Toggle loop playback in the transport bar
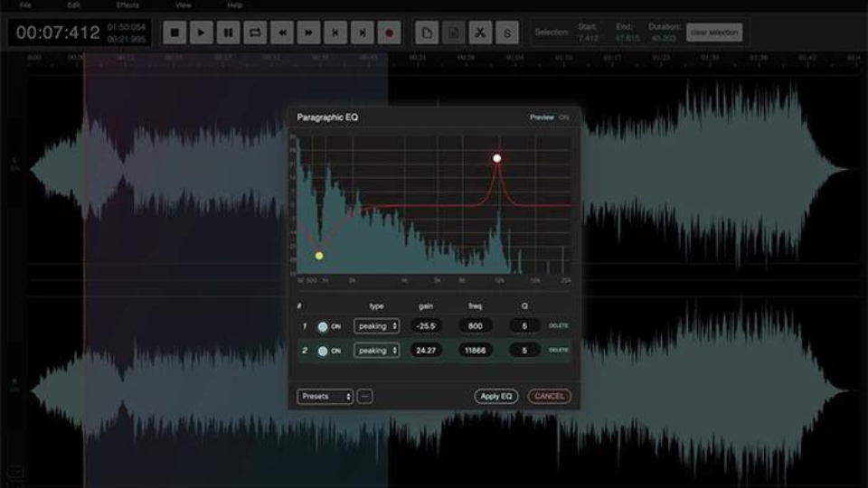Image resolution: width=868 pixels, height=488 pixels. (x=255, y=33)
